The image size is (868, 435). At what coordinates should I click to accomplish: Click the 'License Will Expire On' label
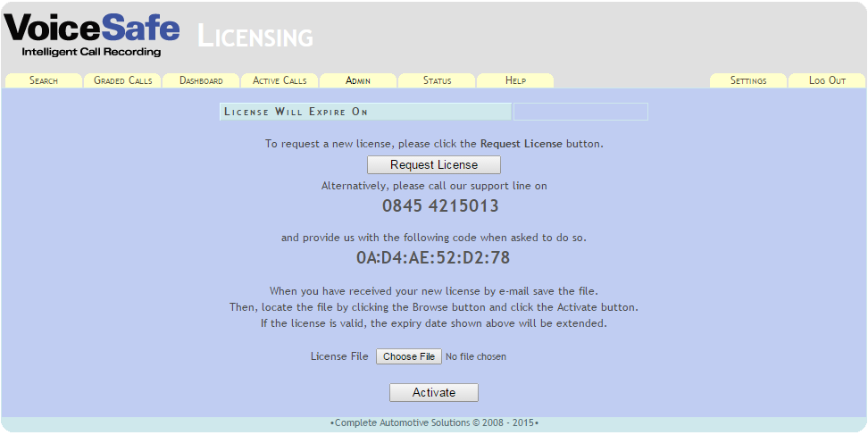(x=365, y=112)
